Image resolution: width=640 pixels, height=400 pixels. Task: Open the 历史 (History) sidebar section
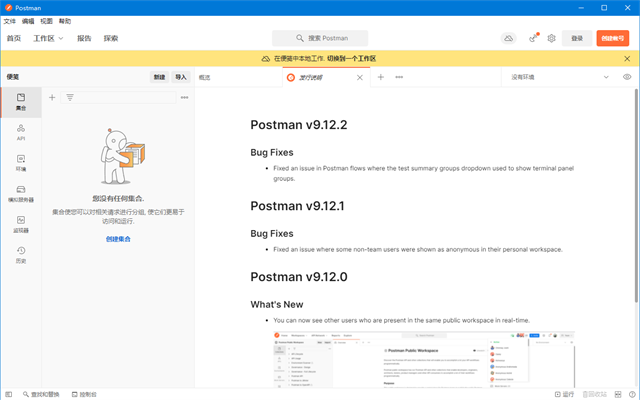pyautogui.click(x=21, y=255)
